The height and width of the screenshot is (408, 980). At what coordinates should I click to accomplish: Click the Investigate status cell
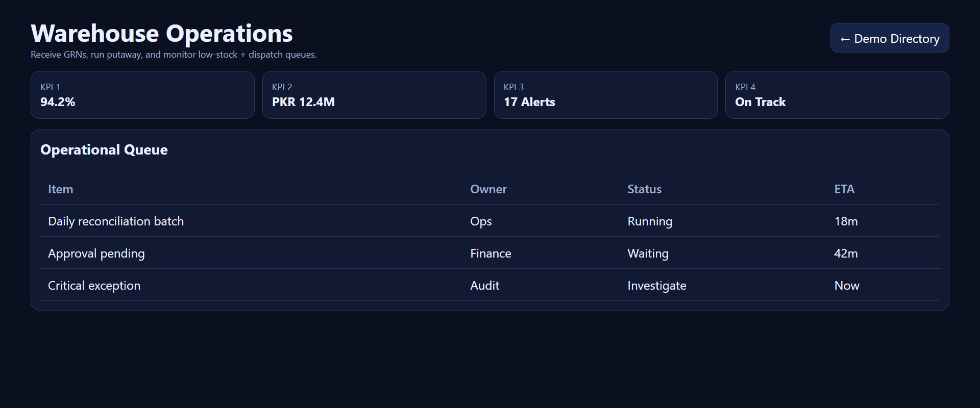click(x=656, y=286)
